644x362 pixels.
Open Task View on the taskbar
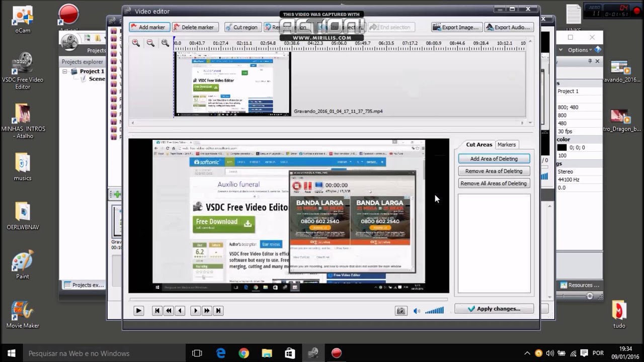[x=197, y=353]
